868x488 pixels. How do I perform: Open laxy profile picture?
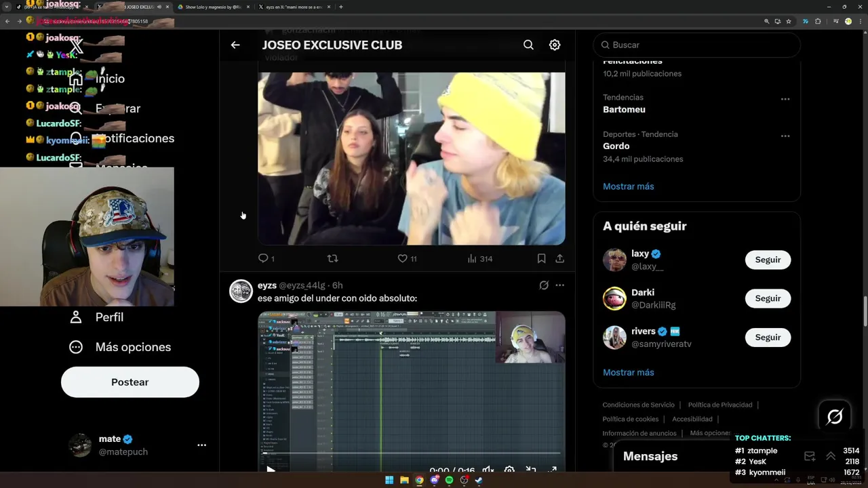click(614, 260)
